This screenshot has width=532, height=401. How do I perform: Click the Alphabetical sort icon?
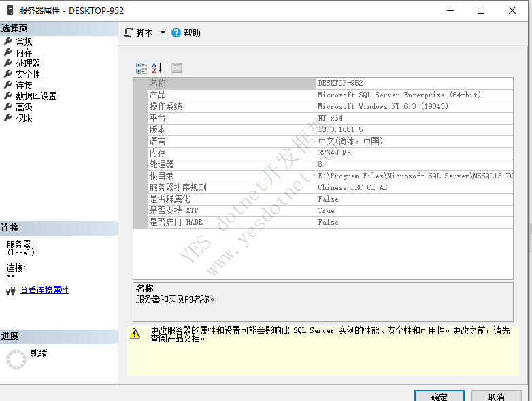[x=157, y=68]
